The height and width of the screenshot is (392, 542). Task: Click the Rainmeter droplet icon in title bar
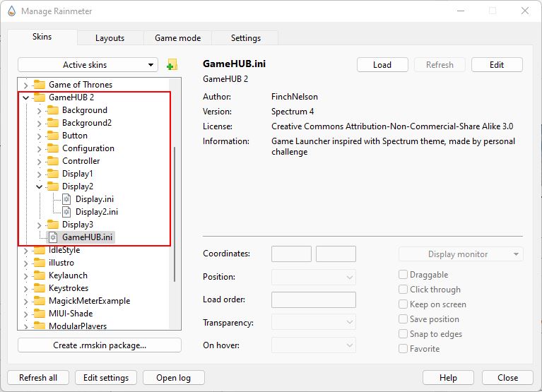pyautogui.click(x=12, y=11)
